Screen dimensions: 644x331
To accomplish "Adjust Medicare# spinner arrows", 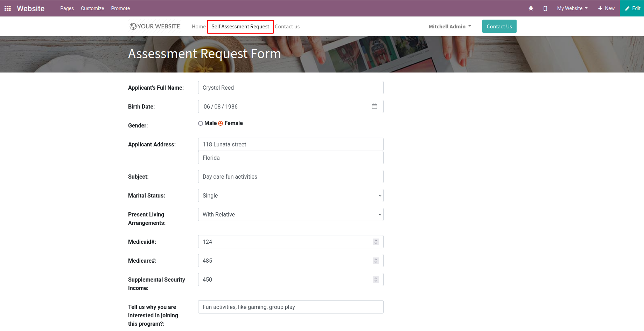I will pos(376,261).
